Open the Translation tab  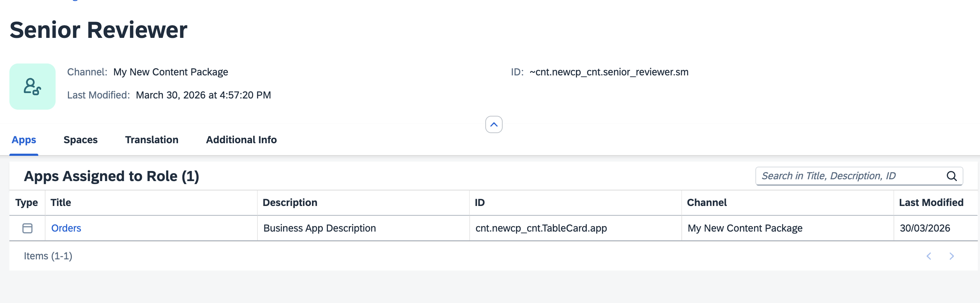point(152,140)
